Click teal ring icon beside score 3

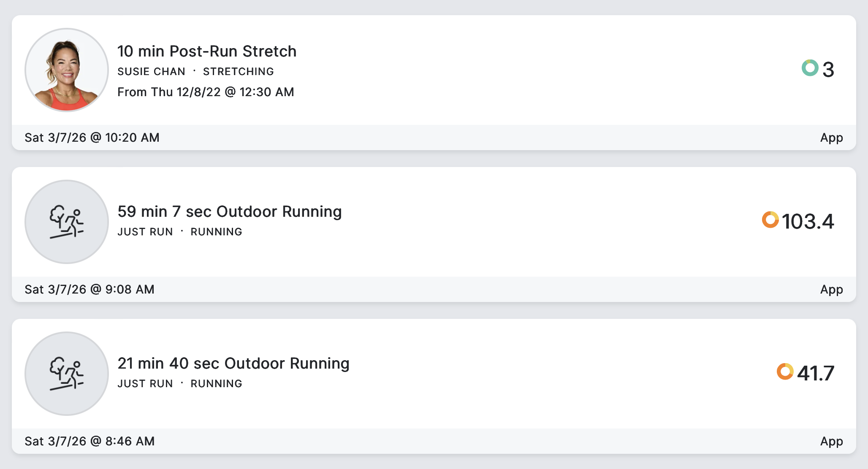(810, 68)
